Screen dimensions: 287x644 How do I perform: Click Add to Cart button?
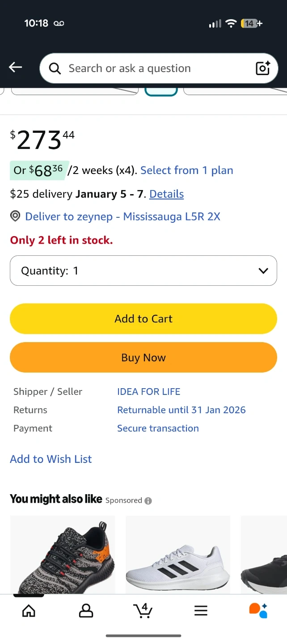pyautogui.click(x=143, y=319)
